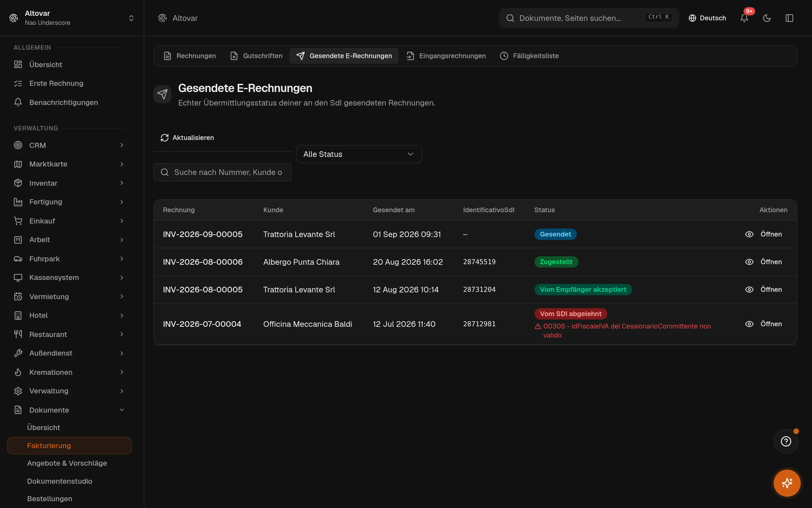Click the Übersicht dashboard icon
812x508 pixels.
click(x=18, y=65)
